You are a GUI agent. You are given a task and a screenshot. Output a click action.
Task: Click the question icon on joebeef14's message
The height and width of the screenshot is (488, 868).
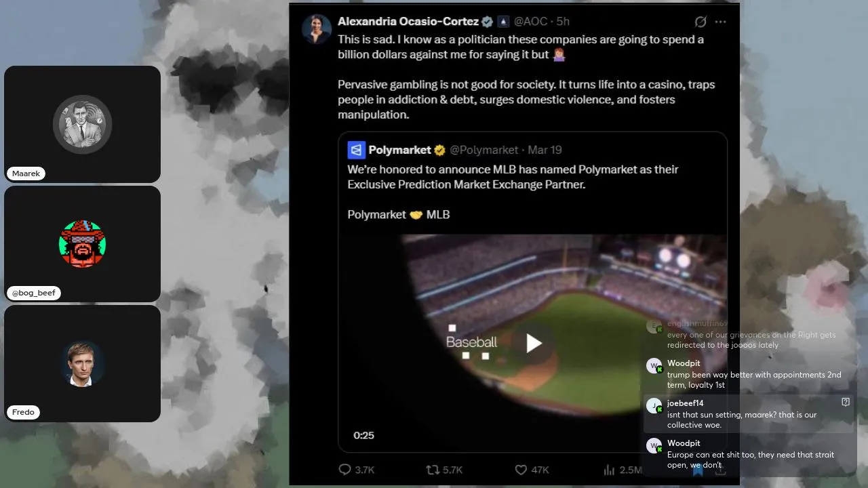pos(846,402)
